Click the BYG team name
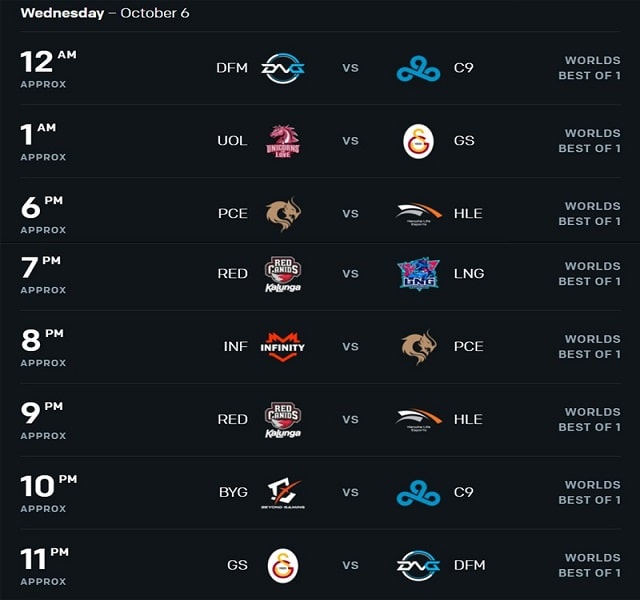The image size is (640, 600). tap(233, 492)
